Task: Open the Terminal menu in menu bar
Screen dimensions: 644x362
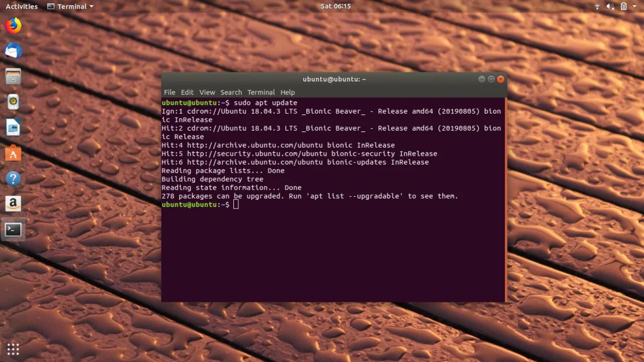Action: 261,92
